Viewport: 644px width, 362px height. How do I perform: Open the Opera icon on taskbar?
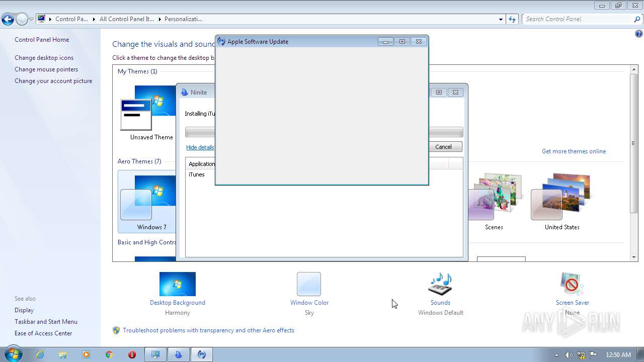click(x=132, y=354)
